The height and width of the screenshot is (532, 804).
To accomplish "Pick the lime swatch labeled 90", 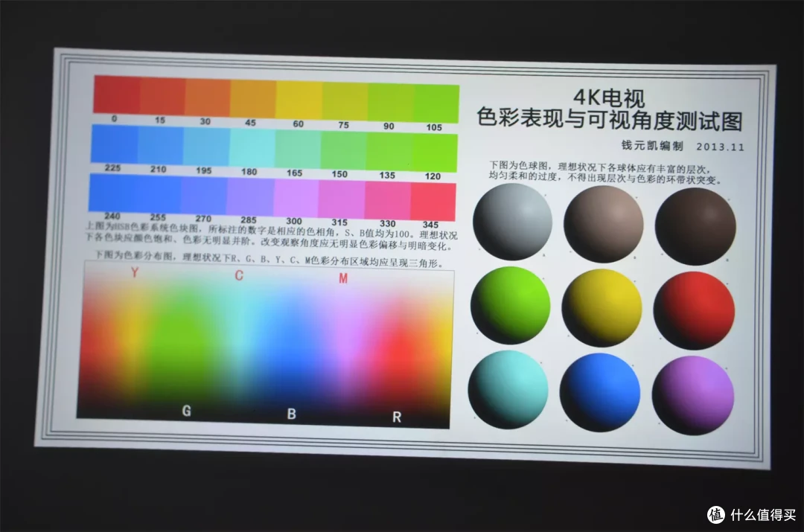I will click(392, 103).
